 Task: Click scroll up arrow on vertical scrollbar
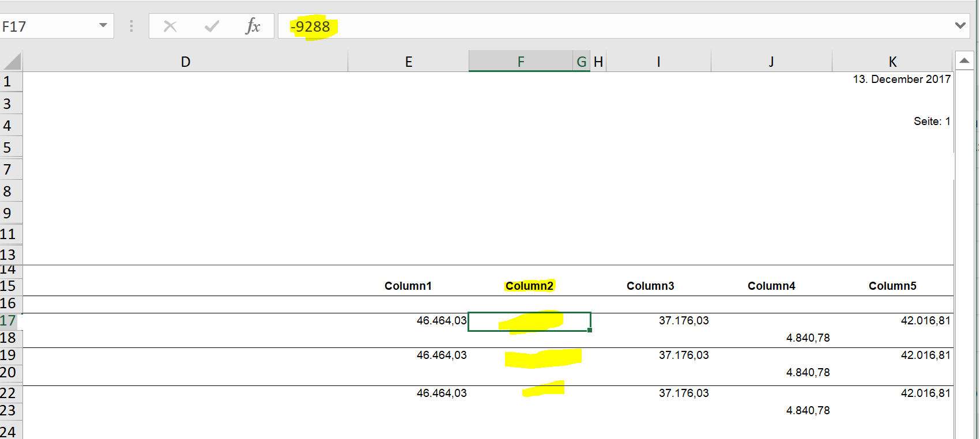click(964, 60)
